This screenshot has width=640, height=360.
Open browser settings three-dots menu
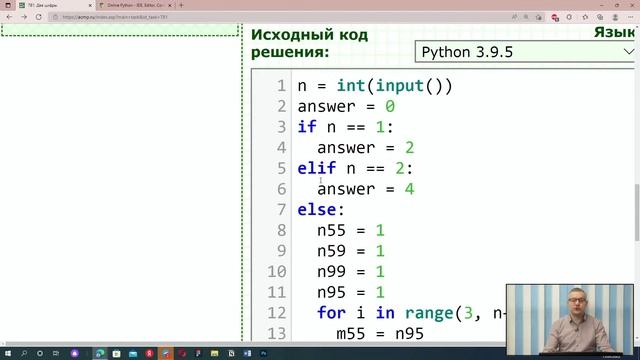pyautogui.click(x=630, y=17)
